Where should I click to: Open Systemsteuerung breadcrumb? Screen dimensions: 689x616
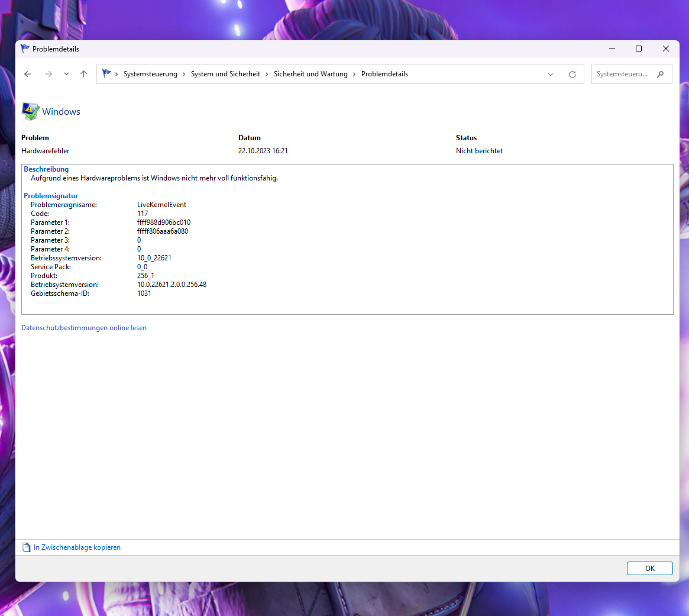pyautogui.click(x=150, y=74)
